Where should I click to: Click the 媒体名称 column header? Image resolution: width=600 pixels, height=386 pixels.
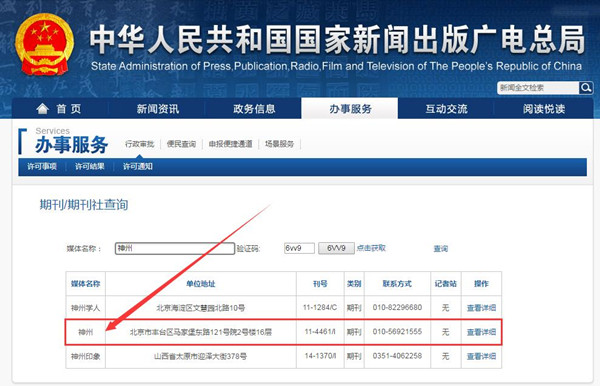click(x=86, y=284)
